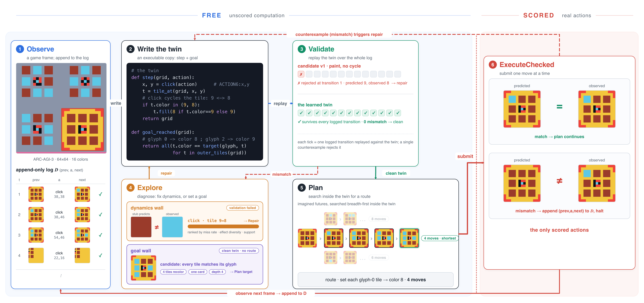Click the chevron before the final green-bordered plan frame
Image resolution: width=644 pixels, height=303 pixels.
point(396,239)
